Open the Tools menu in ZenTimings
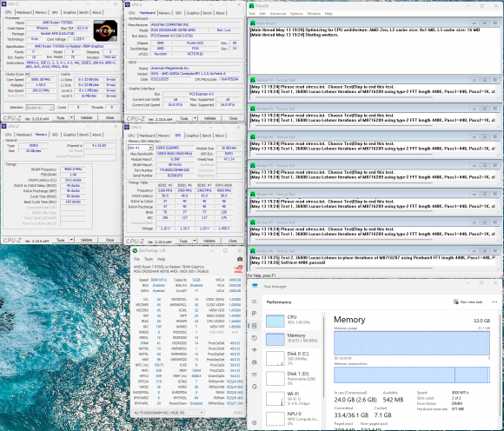Viewport: 504px width, 431px height. click(x=149, y=259)
